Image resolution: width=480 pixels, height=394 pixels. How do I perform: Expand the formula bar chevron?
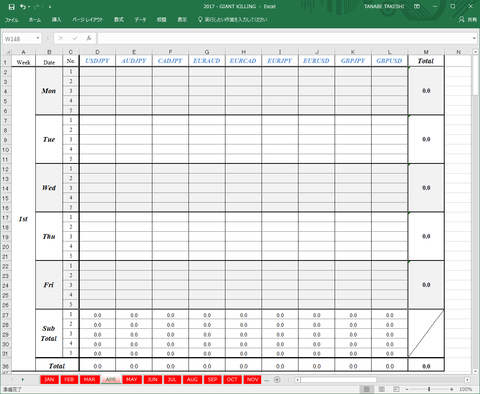pyautogui.click(x=474, y=38)
